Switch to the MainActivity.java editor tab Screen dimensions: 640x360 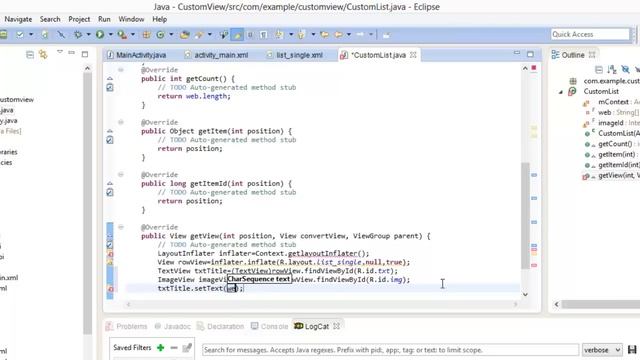[137, 55]
